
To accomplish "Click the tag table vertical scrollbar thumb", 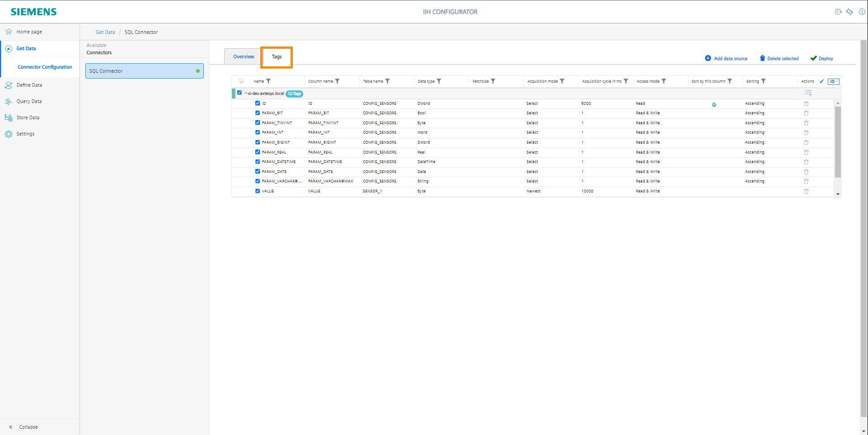I will click(x=838, y=142).
